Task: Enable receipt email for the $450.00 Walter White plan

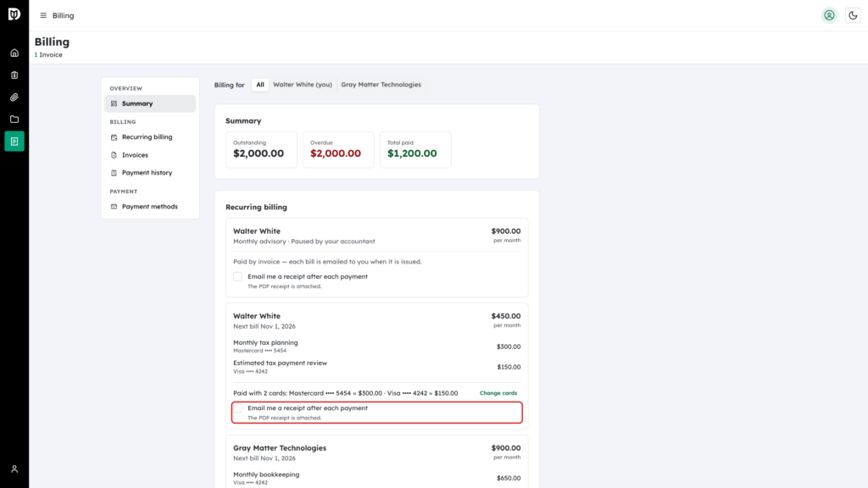Action: [x=238, y=408]
